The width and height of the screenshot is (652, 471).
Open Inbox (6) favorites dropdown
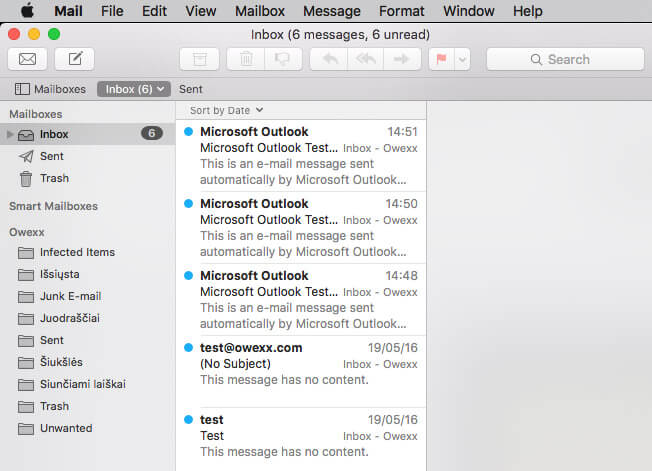(x=134, y=89)
